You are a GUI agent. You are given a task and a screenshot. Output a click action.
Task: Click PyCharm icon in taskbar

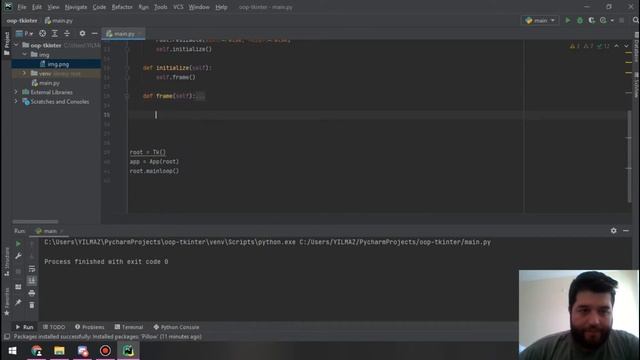(128, 351)
